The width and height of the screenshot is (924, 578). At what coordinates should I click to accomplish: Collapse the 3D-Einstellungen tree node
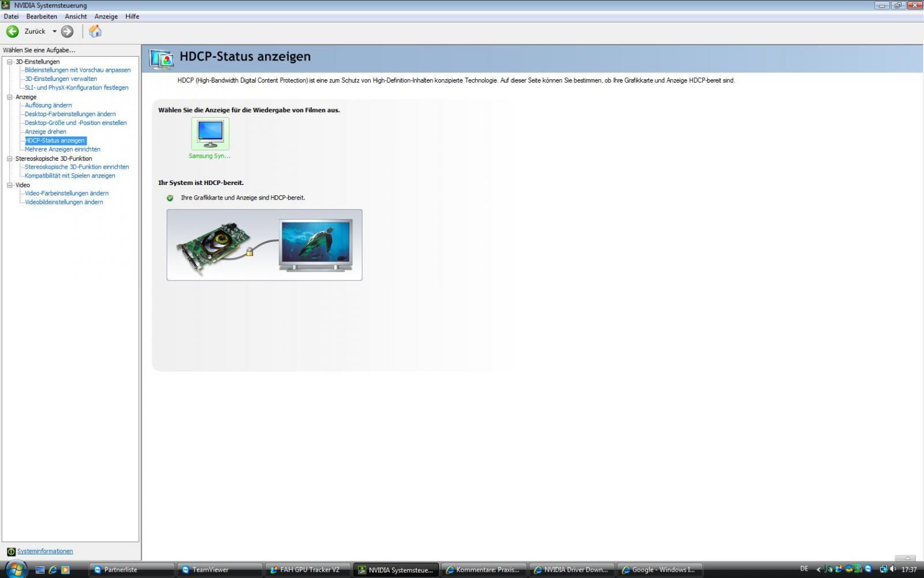pos(9,61)
